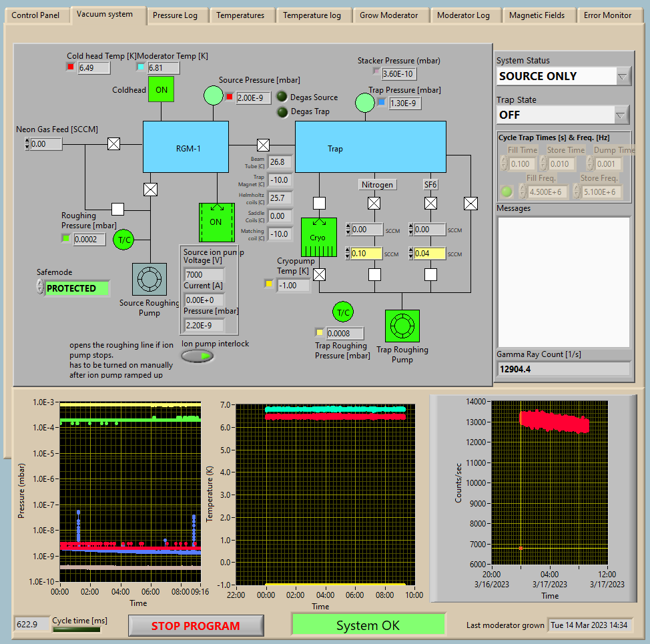650x644 pixels.
Task: Click the Messages text box
Action: click(563, 282)
